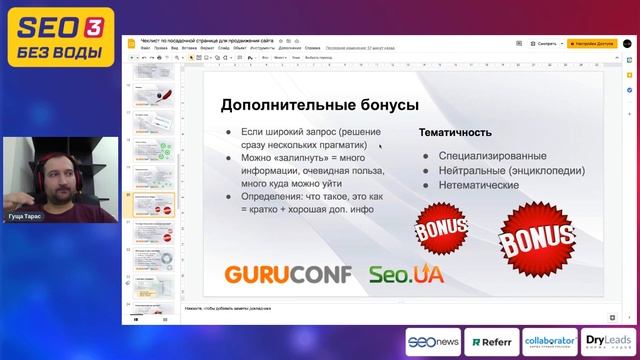Switch to grid view icon

(165, 320)
